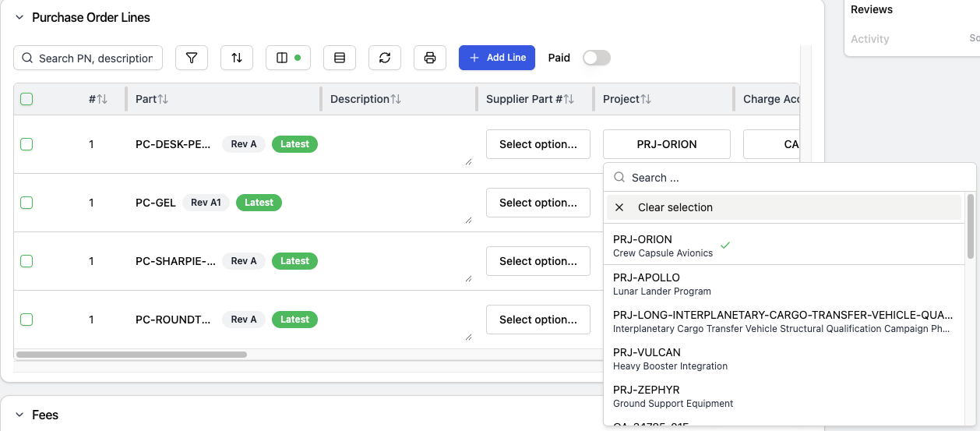Open Supplier Part dropdown for PC-DESK-PE row
The width and height of the screenshot is (980, 431).
[x=538, y=144]
